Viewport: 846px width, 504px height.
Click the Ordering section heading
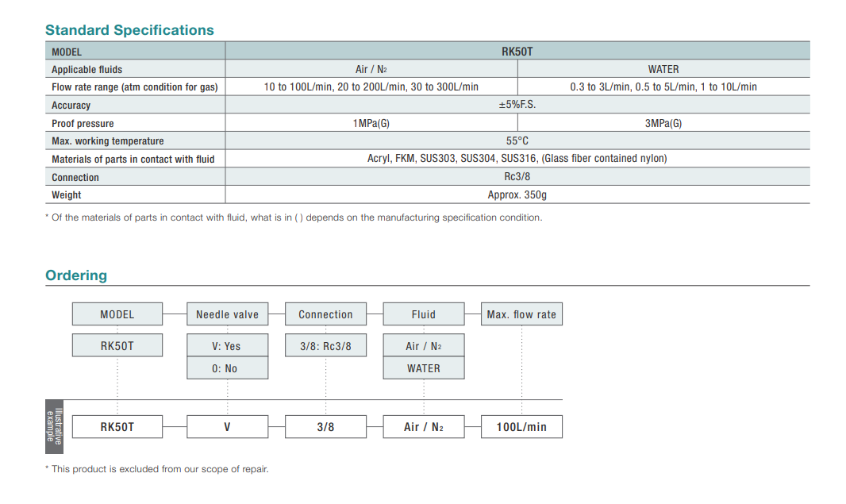click(76, 275)
